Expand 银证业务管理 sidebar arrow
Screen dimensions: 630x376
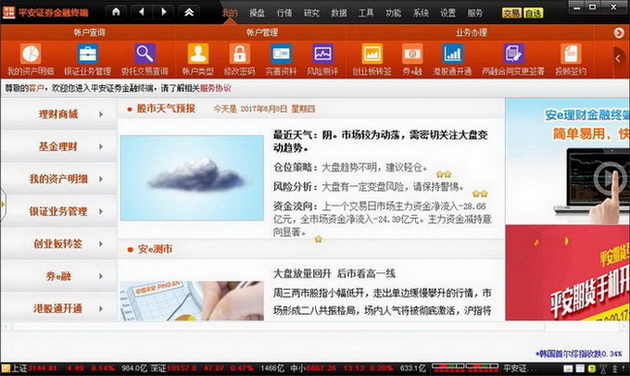(101, 211)
